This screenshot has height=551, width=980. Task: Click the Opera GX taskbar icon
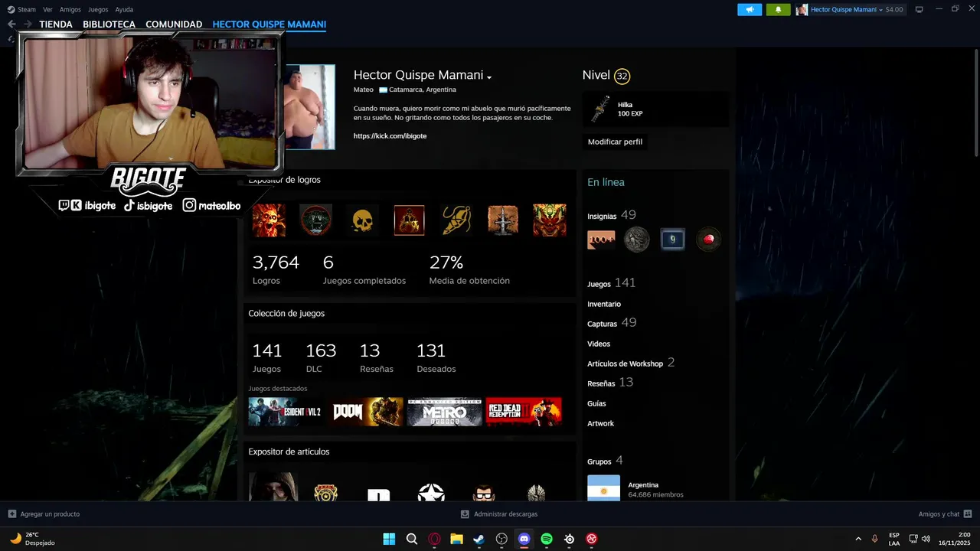click(434, 539)
